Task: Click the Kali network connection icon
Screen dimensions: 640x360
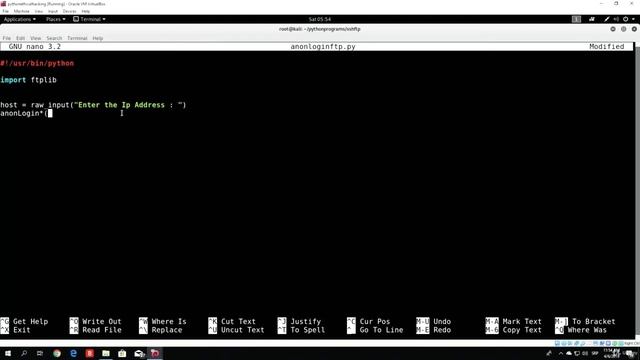Action: coord(591,19)
